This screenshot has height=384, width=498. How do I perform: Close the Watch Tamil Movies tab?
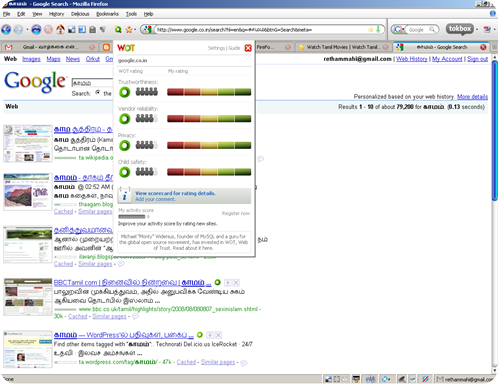386,47
